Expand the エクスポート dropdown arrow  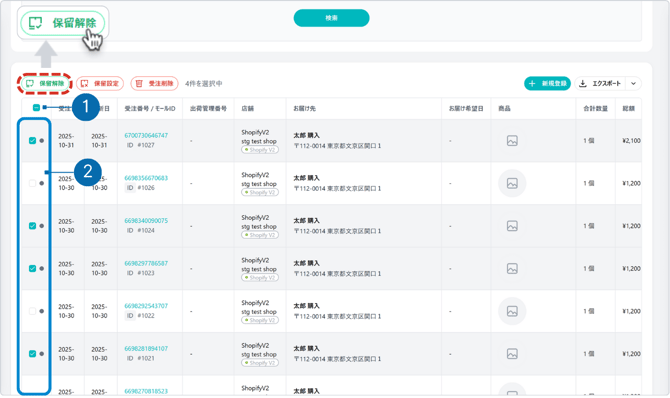pos(634,83)
